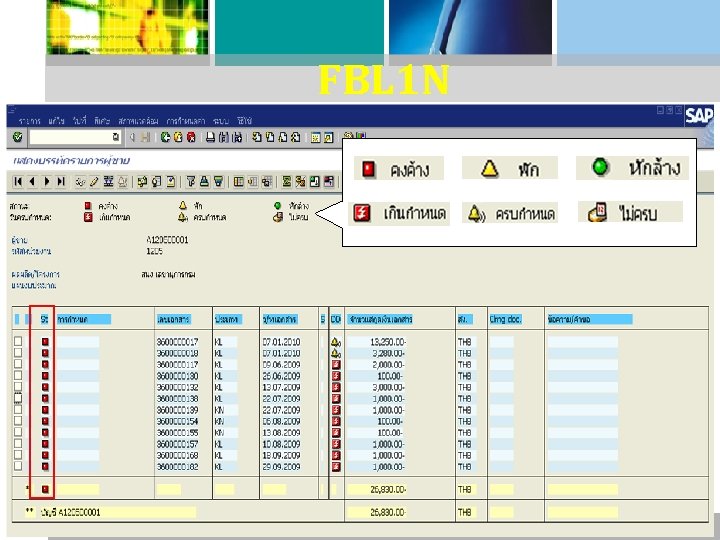
Task: Select amount cell 2,000.00-
Action: [388, 365]
